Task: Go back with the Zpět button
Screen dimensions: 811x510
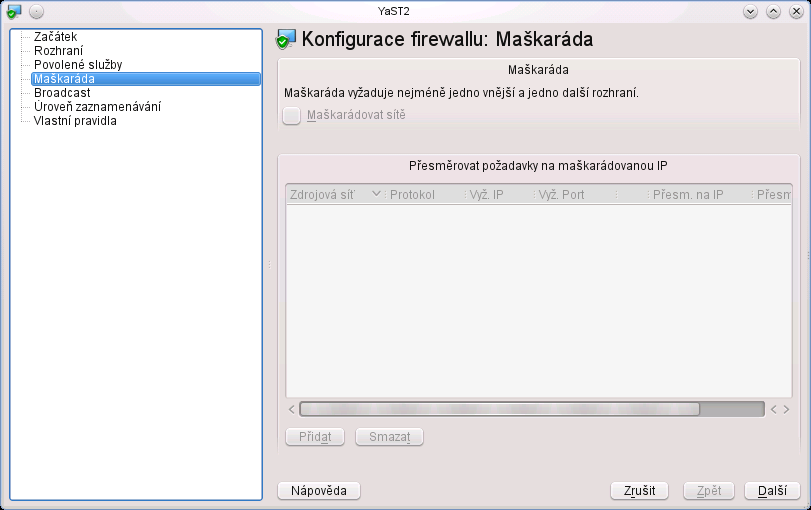Action: pyautogui.click(x=709, y=491)
